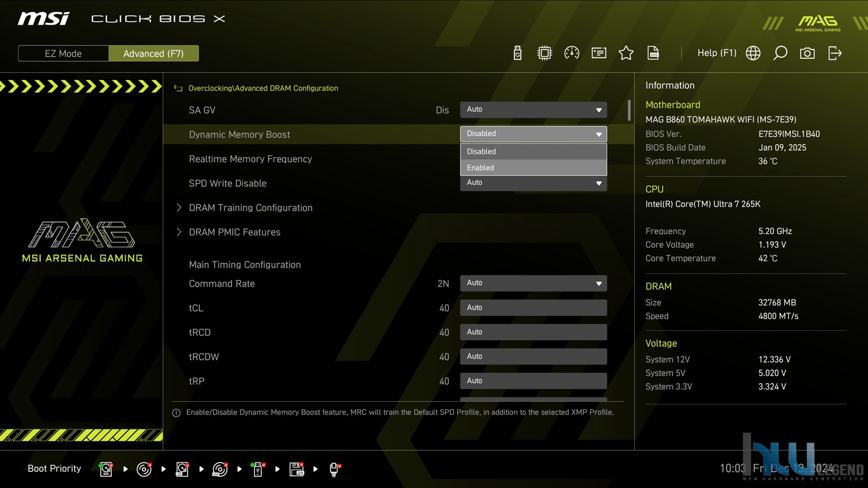This screenshot has height=488, width=868.
Task: Click the 4800 MT/s DRAM speed value
Action: tap(778, 316)
